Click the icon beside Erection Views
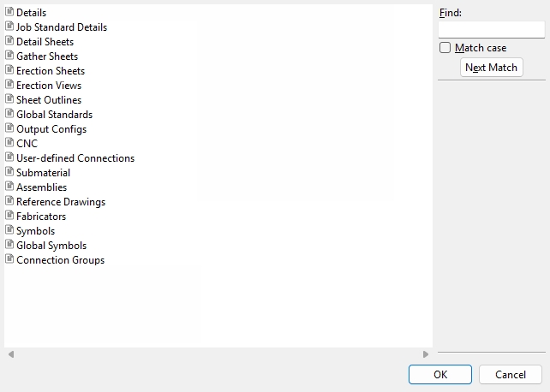Image resolution: width=550 pixels, height=392 pixels. 9,85
